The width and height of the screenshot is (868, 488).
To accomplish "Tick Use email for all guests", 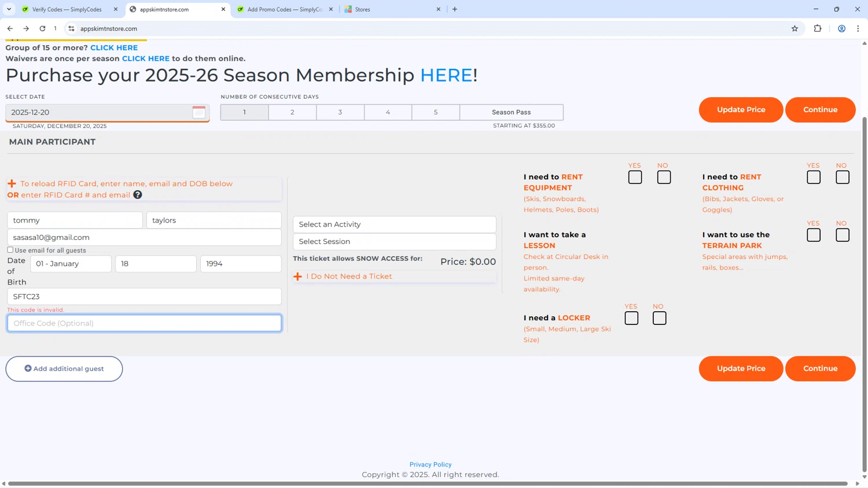I will pyautogui.click(x=10, y=250).
